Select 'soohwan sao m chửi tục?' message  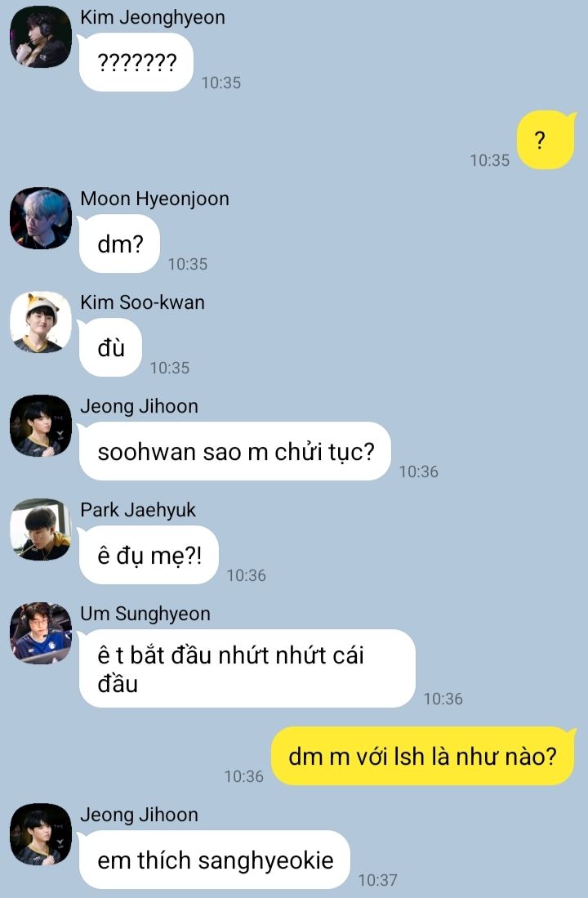coord(234,451)
